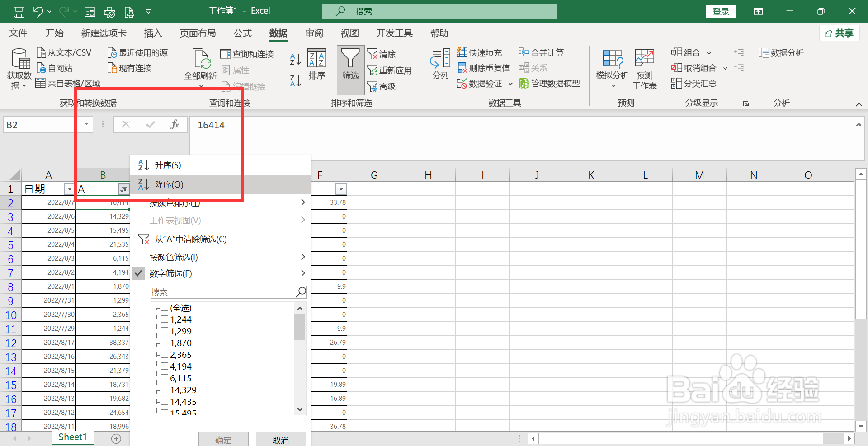Open Manage Data Model (管理数据模型)
The image size is (868, 446).
pos(549,84)
